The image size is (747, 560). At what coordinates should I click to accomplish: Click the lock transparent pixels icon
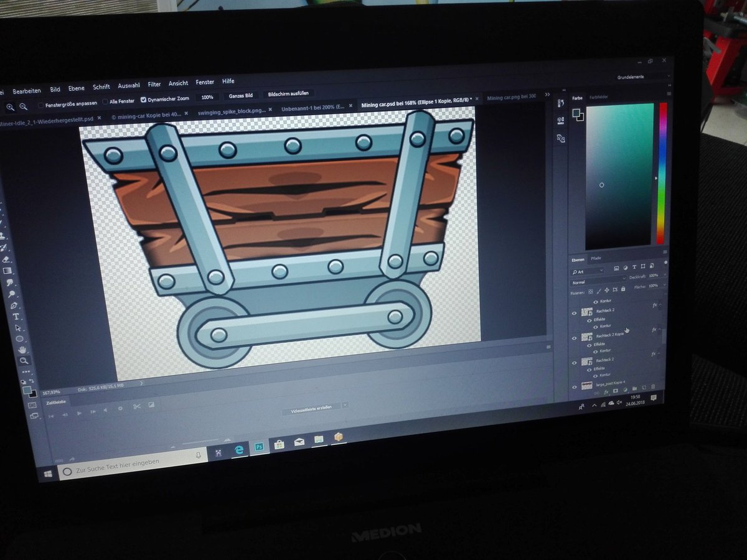coord(591,292)
